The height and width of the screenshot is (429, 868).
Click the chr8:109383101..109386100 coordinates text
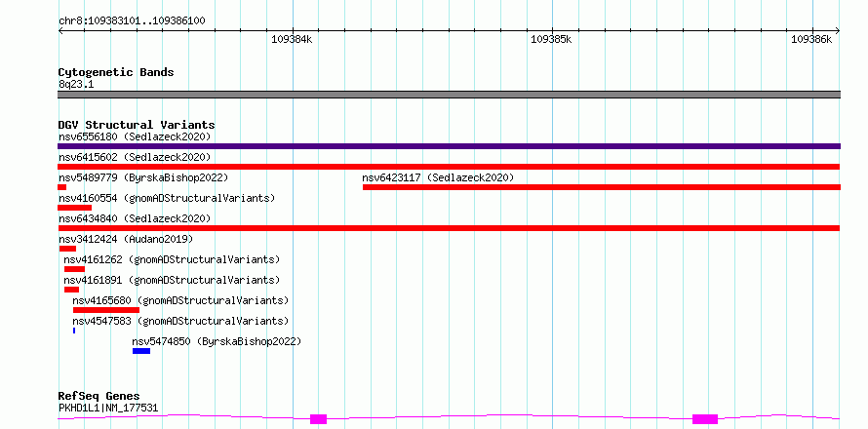tap(132, 21)
